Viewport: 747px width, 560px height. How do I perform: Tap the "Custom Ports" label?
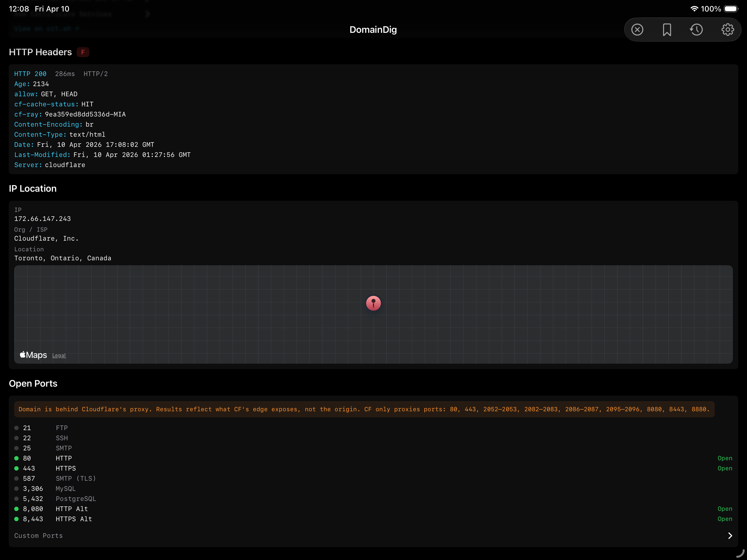pos(39,536)
